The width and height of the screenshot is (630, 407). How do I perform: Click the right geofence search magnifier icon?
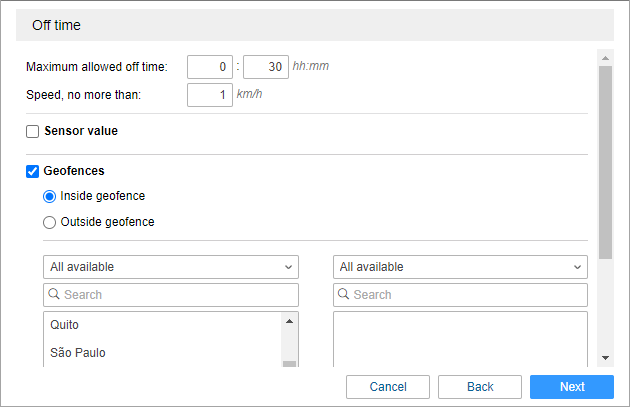click(x=345, y=295)
